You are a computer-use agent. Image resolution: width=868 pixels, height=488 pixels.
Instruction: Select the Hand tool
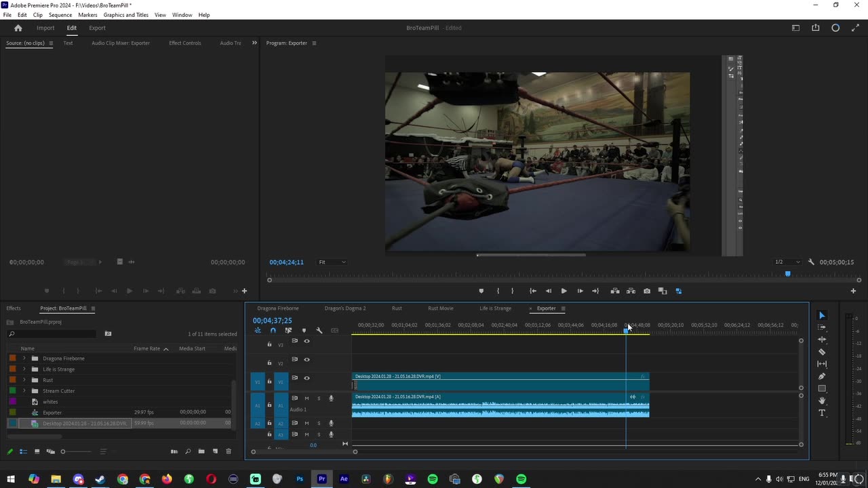822,401
